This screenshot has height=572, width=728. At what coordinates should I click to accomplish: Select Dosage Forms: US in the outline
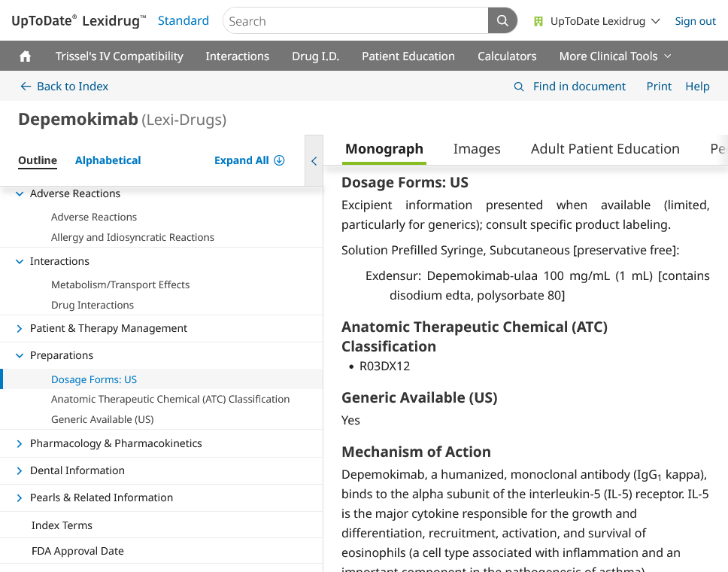[94, 379]
